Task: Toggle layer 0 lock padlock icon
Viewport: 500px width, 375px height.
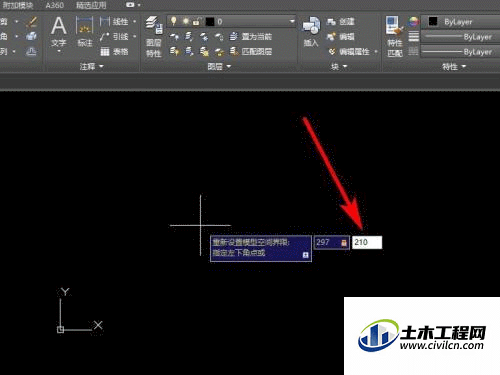Action: 196,22
